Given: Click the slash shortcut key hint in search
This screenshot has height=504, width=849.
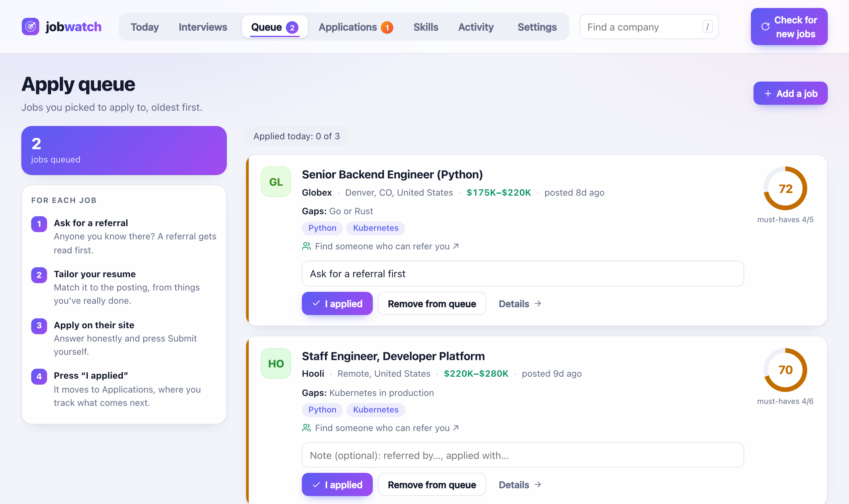Looking at the screenshot, I should click(x=707, y=27).
